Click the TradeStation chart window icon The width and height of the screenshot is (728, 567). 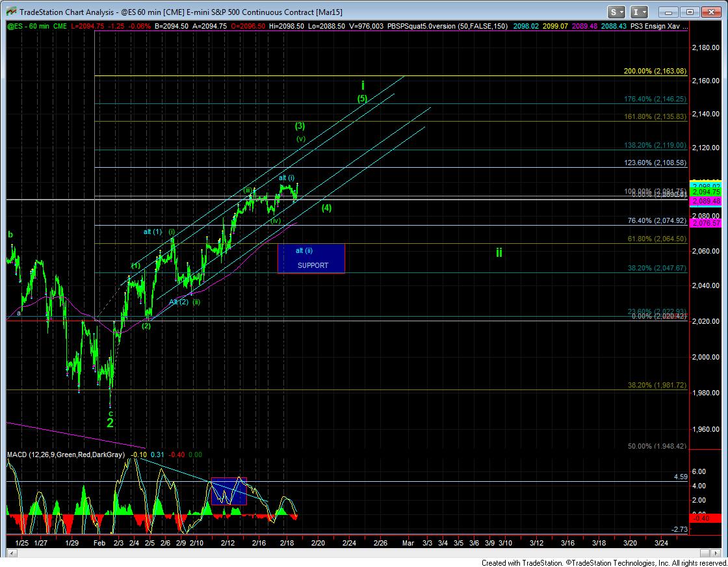tap(11, 12)
